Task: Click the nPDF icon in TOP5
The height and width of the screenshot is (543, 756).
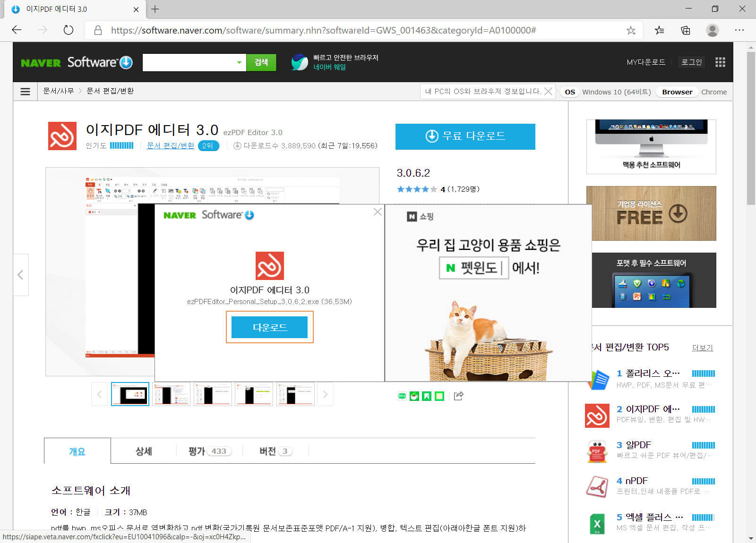Action: click(x=597, y=487)
